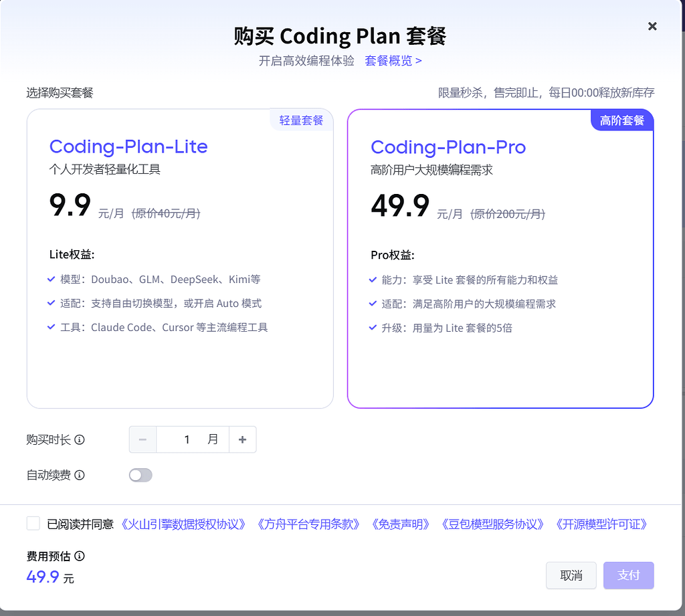This screenshot has width=685, height=616.
Task: Click the 高阶套餐 badge
Action: 622,120
